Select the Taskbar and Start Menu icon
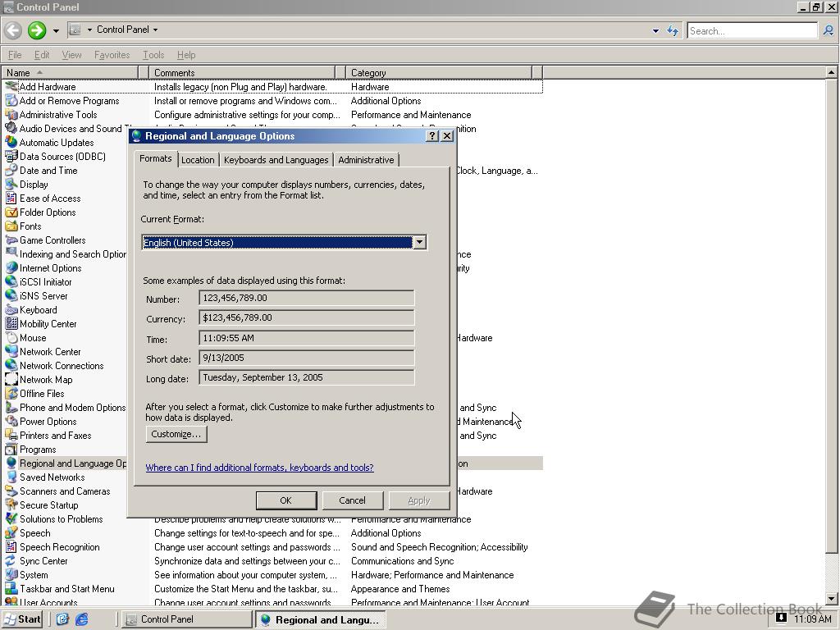The image size is (840, 630). pos(11,588)
